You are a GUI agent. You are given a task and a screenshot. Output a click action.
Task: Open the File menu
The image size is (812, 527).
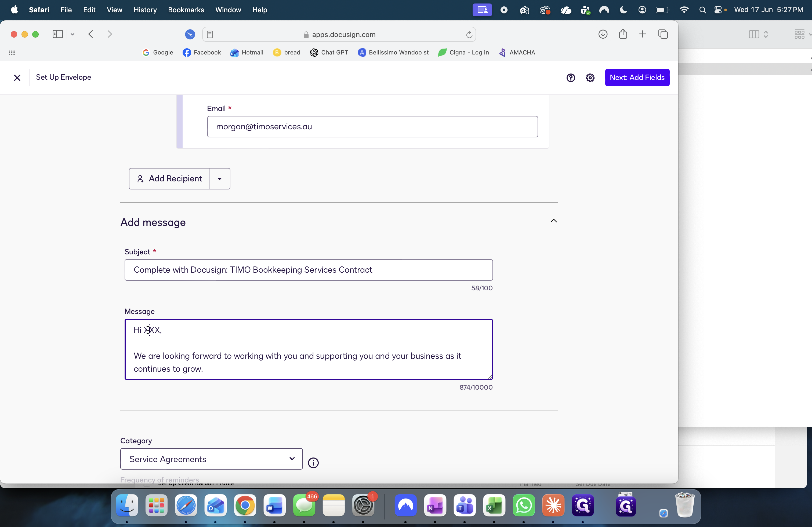coord(66,10)
